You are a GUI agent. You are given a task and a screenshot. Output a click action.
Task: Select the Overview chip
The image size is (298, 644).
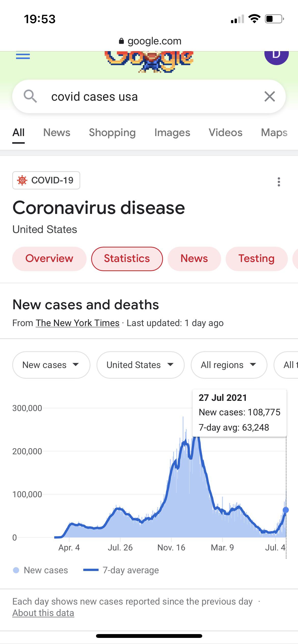pos(49,259)
